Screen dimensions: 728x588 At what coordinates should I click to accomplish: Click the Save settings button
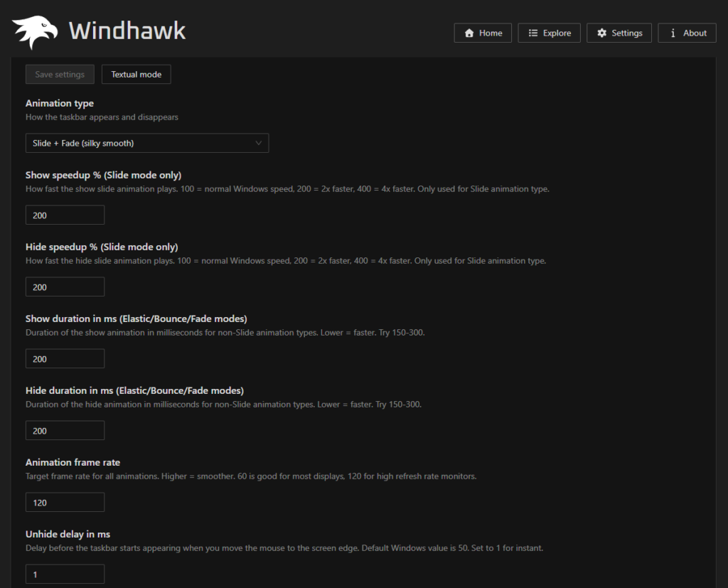tap(60, 75)
